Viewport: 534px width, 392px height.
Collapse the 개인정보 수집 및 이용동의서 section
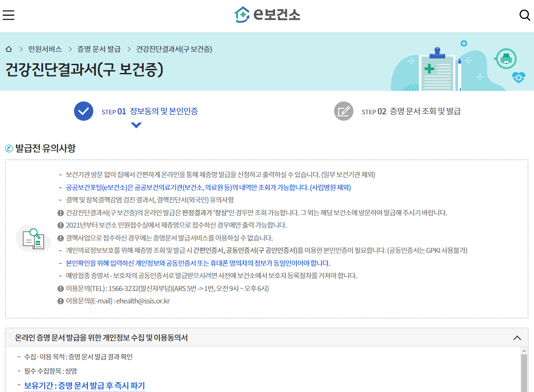tap(517, 338)
